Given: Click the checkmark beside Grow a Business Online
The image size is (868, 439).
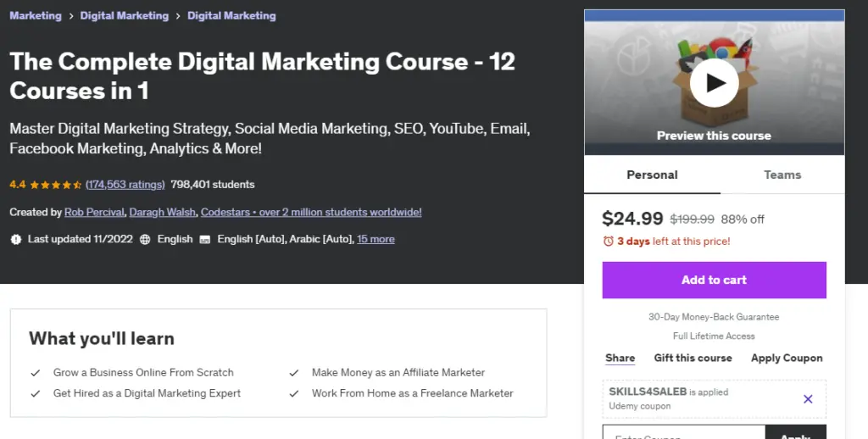Looking at the screenshot, I should [x=36, y=373].
